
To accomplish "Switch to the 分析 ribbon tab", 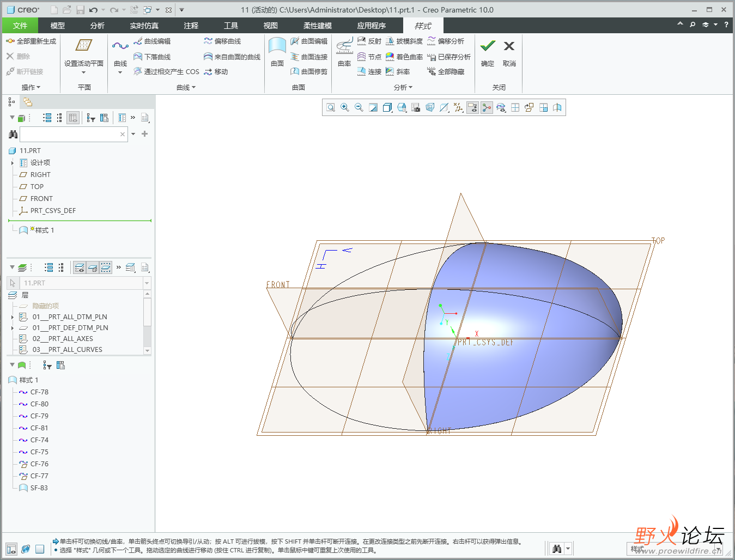I will [98, 26].
